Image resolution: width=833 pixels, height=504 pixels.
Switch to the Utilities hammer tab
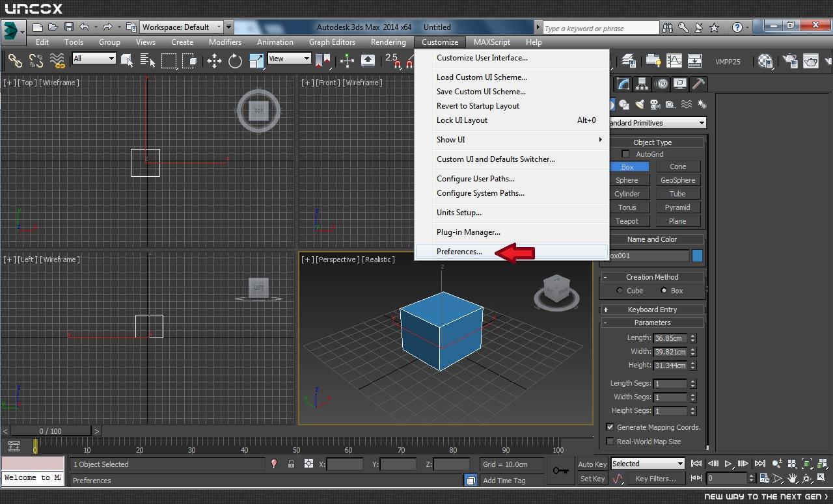point(698,84)
